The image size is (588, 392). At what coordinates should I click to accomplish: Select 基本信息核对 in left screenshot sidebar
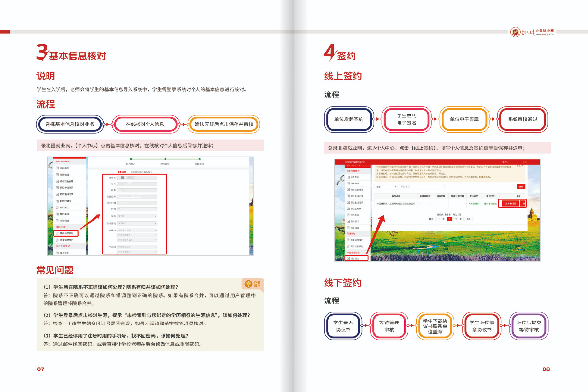tap(67, 234)
